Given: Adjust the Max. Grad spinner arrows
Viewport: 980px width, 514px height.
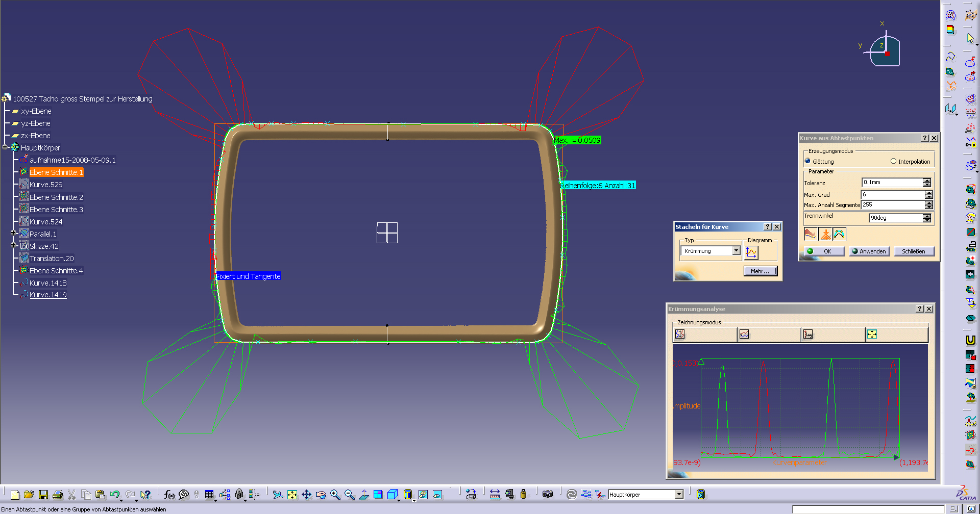Looking at the screenshot, I should point(929,195).
